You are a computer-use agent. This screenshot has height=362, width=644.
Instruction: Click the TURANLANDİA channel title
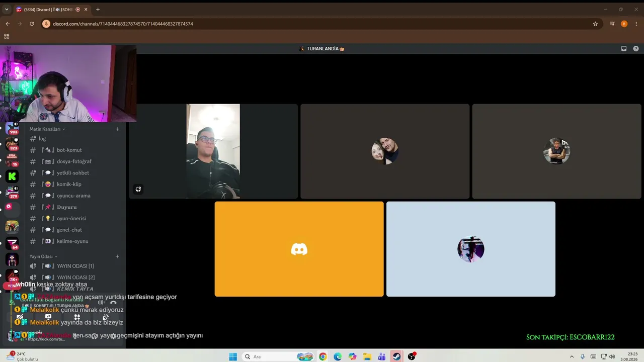[322, 49]
